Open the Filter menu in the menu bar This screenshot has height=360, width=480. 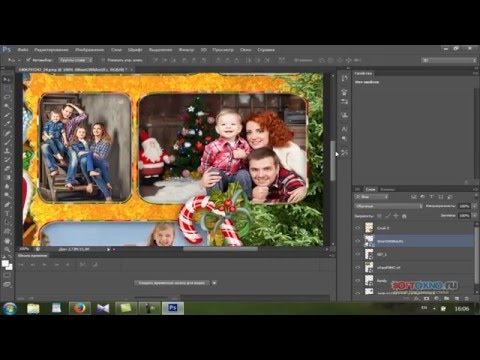coord(186,50)
